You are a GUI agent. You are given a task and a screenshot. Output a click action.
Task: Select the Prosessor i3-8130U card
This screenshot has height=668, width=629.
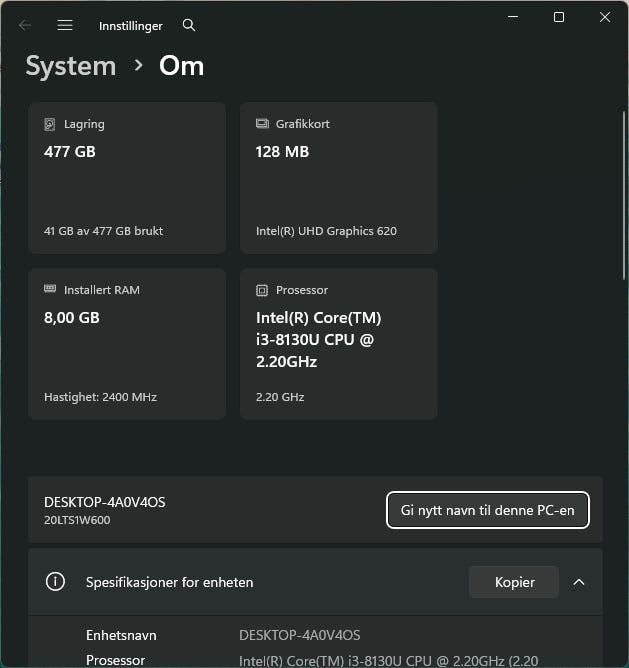[339, 344]
